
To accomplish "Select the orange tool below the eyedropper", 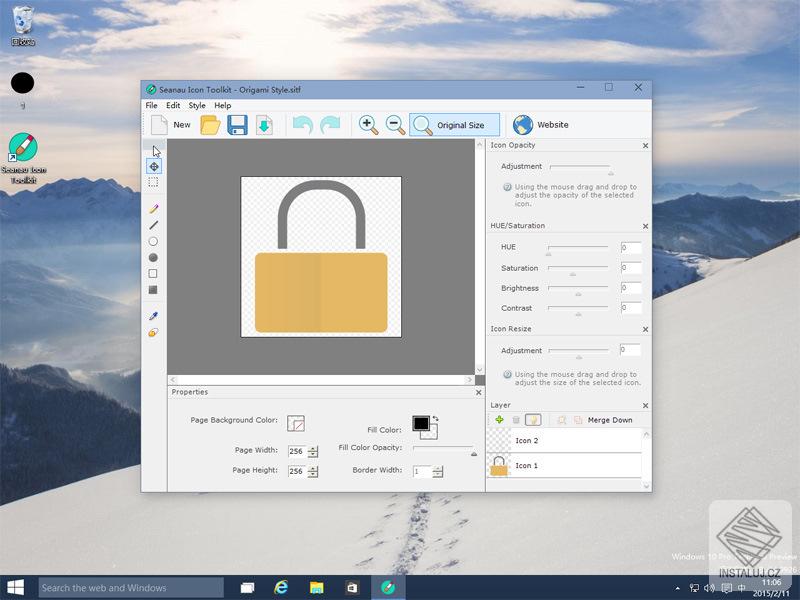I will [153, 333].
